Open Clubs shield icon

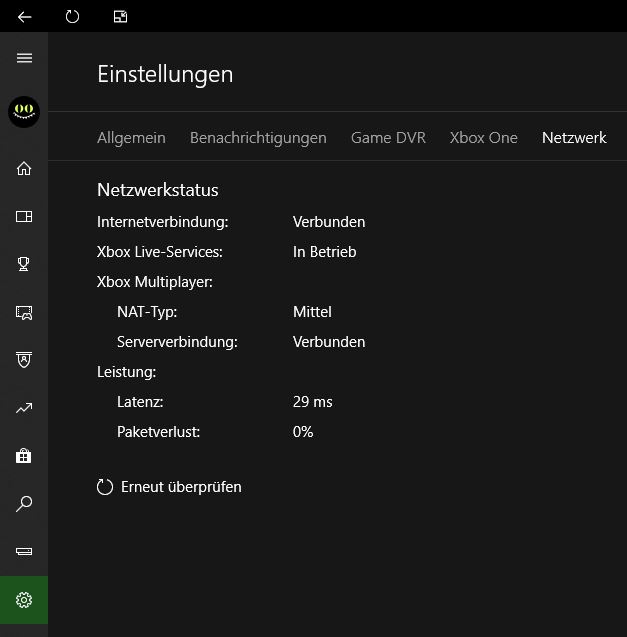click(x=24, y=360)
